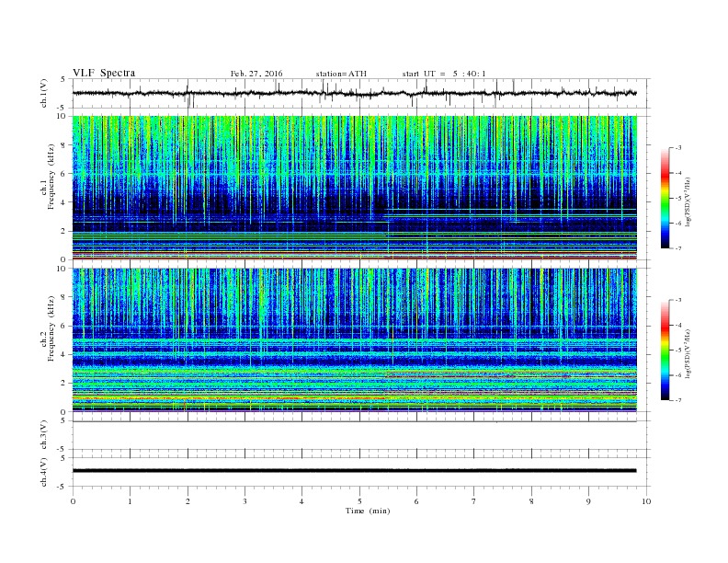Click the ch.1 spectrogram color scale bar
728x563 pixels.
pyautogui.click(x=665, y=199)
